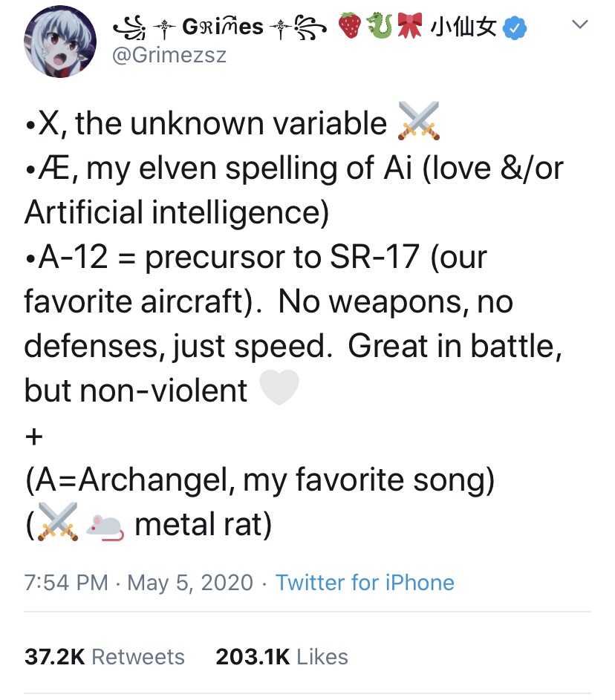Click the '7:54 PM · May 5, 2020' timestamp

click(x=139, y=583)
